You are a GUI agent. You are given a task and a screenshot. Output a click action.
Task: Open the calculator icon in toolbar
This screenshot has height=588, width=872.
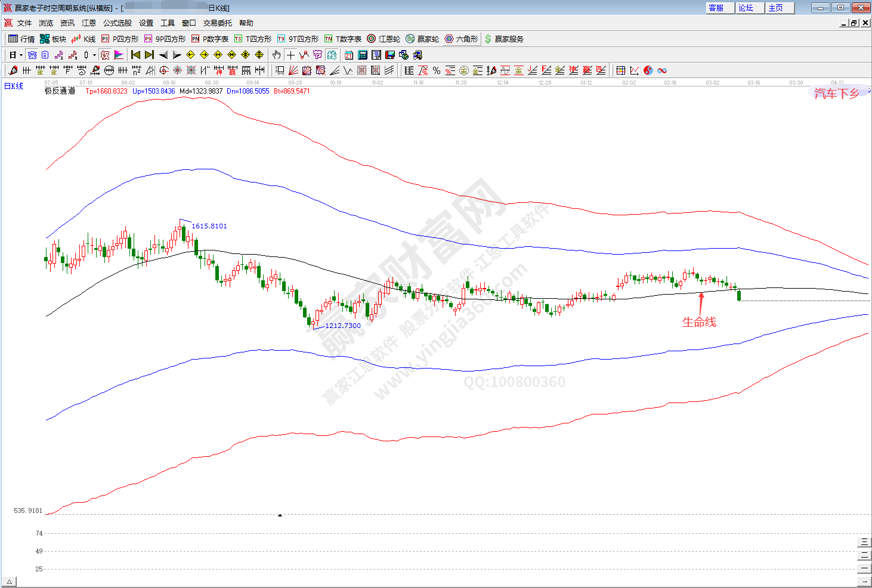pos(363,55)
